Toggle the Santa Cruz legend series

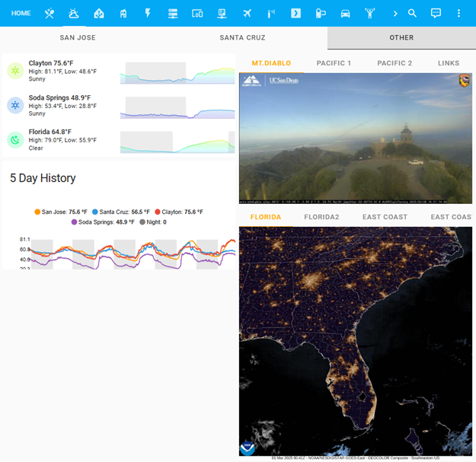click(x=121, y=212)
